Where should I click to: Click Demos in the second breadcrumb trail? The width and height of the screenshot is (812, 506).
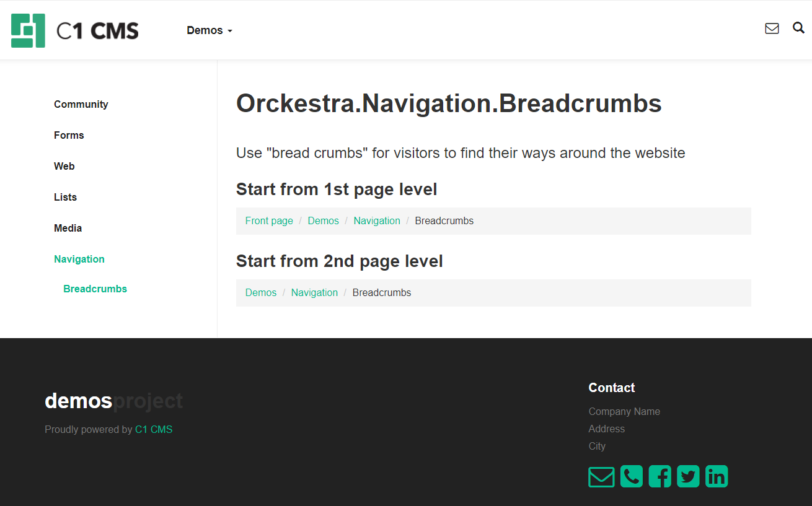point(261,292)
